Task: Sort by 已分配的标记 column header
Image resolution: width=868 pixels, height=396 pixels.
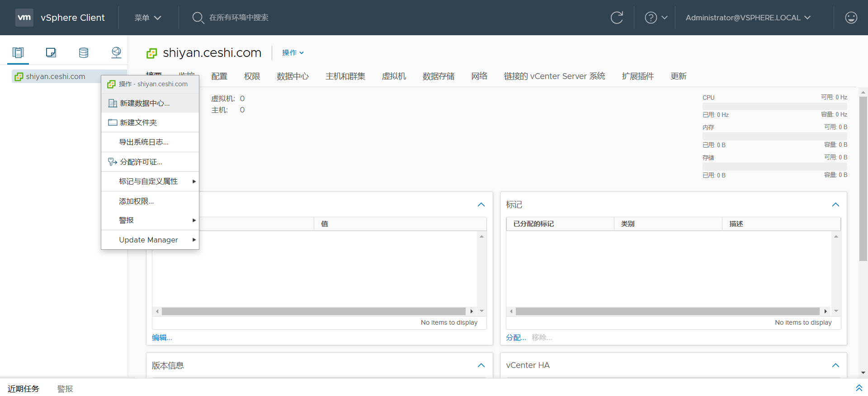Action: [x=560, y=224]
